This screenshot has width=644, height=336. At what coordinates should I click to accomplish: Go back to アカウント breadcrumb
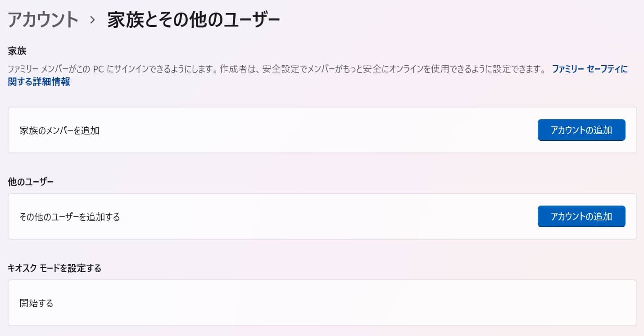[x=43, y=20]
